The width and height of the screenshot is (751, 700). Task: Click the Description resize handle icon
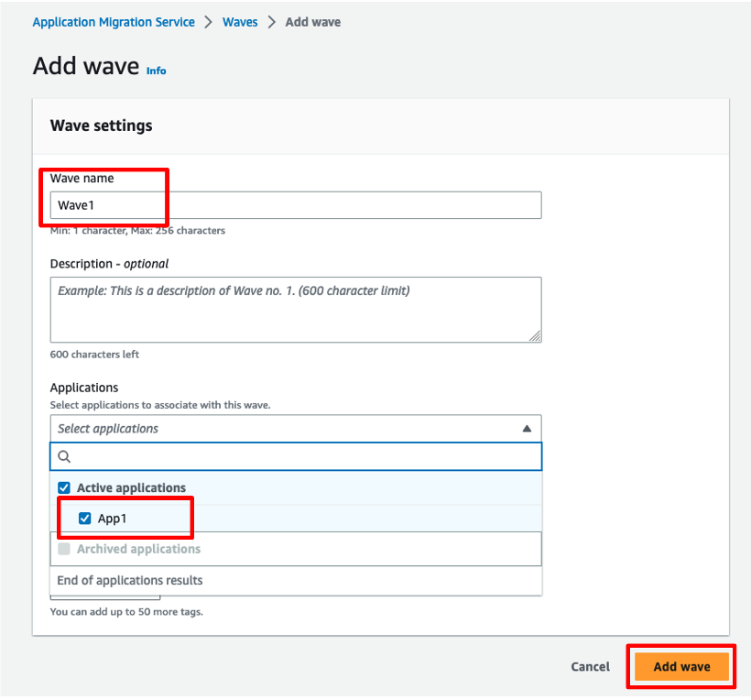point(535,336)
